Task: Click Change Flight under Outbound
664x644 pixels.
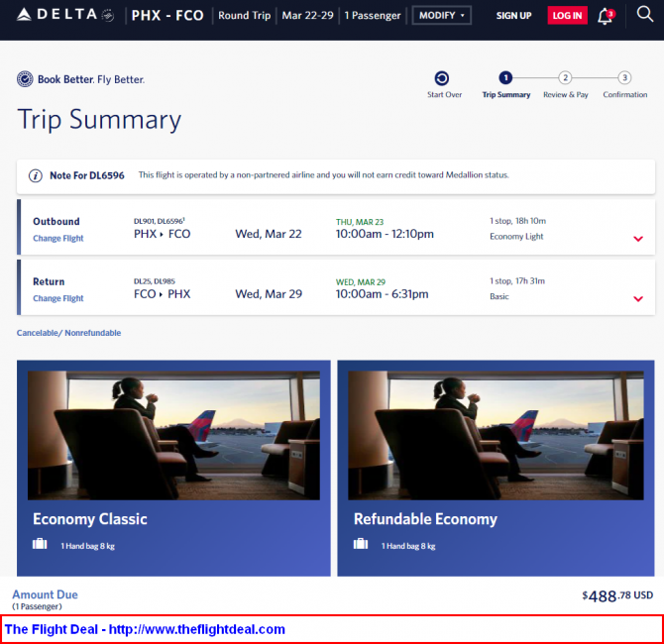Action: click(x=58, y=239)
